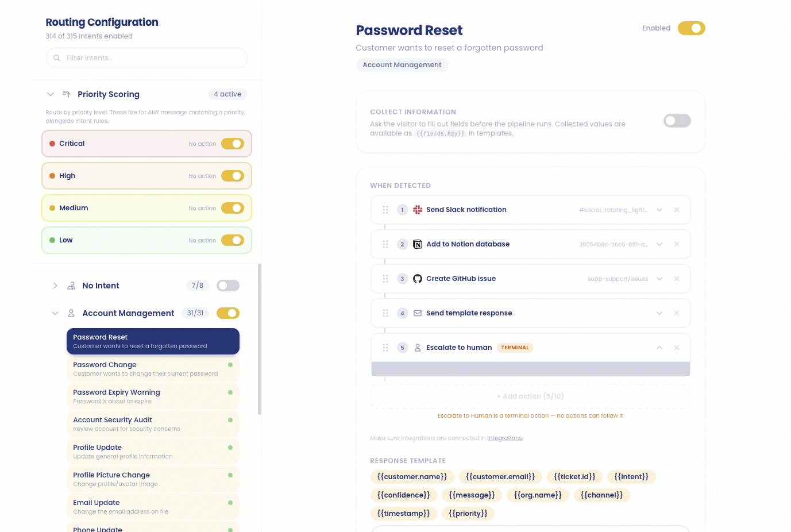Grab the drag handle of Send Slack notification
This screenshot has width=791, height=532.
click(385, 209)
